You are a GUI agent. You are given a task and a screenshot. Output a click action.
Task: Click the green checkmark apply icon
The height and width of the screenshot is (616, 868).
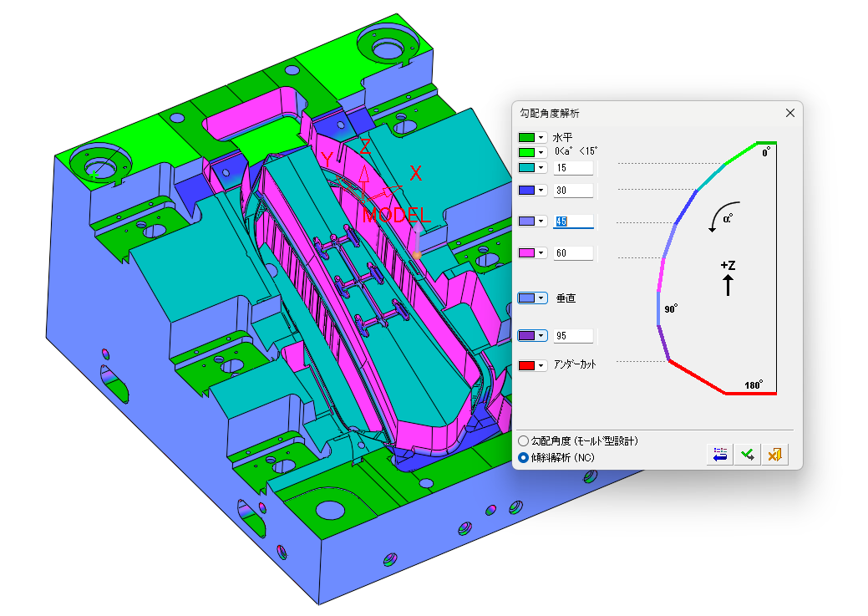click(748, 455)
